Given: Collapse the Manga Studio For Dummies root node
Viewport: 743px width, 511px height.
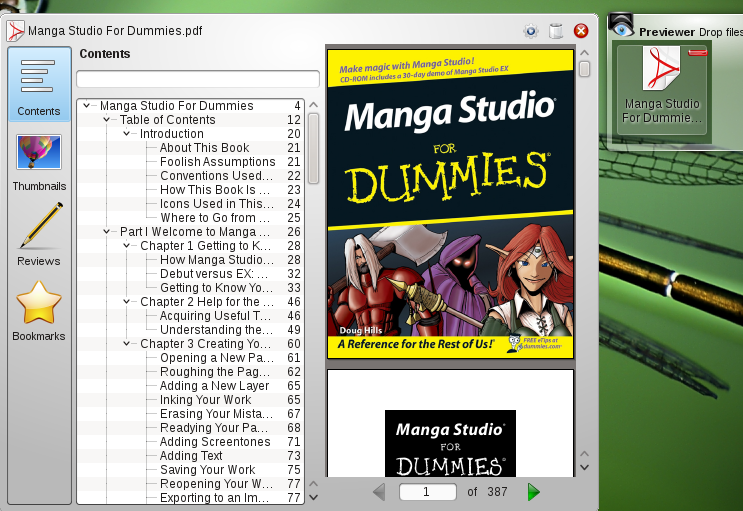Looking at the screenshot, I should tap(86, 105).
